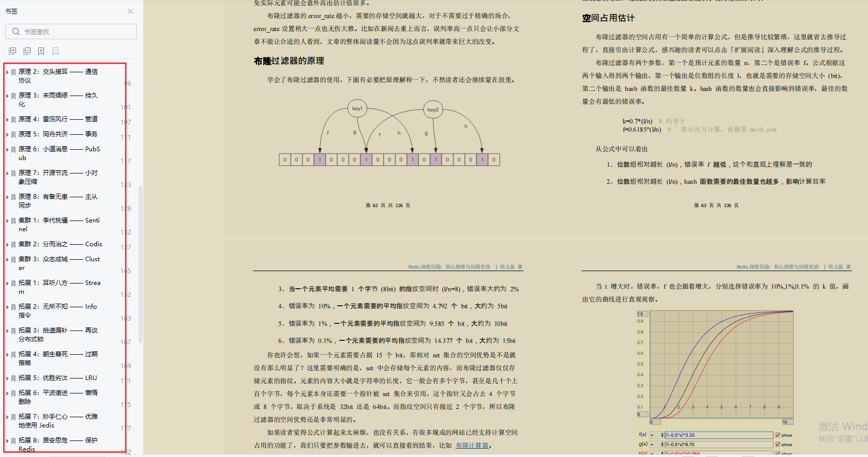Click the greyed-out delete bookmark icon
The width and height of the screenshot is (868, 457).
click(x=55, y=51)
